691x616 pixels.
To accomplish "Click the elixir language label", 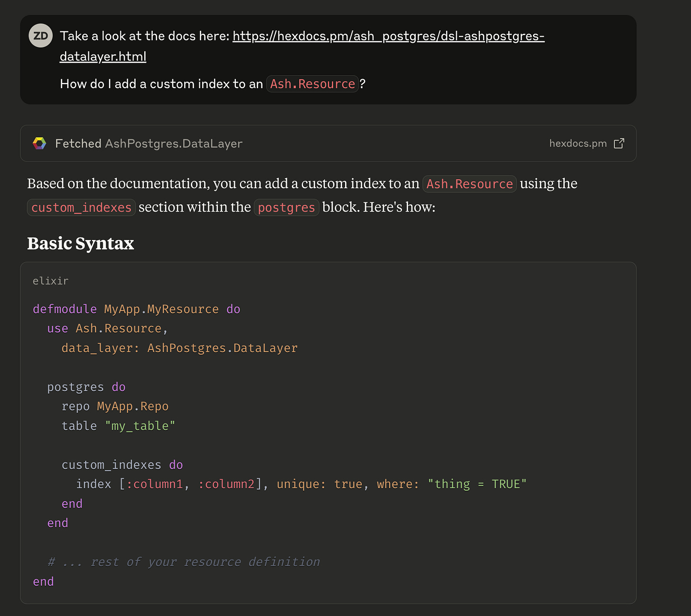I will (x=50, y=281).
